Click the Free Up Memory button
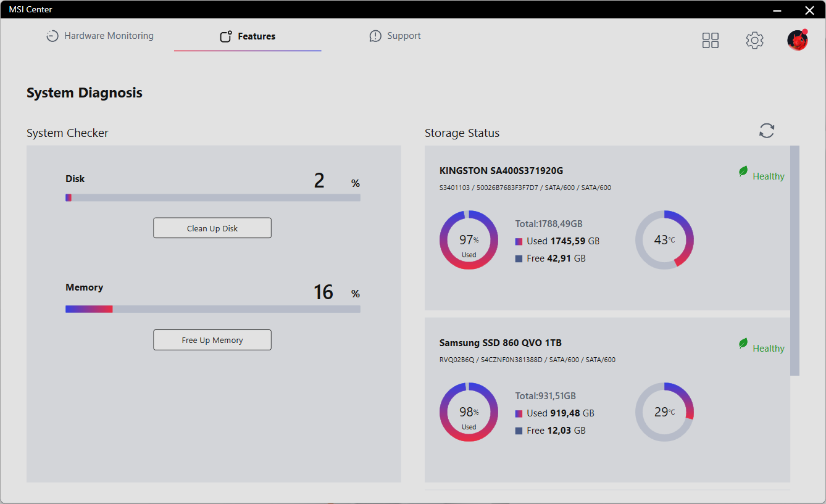 tap(212, 340)
